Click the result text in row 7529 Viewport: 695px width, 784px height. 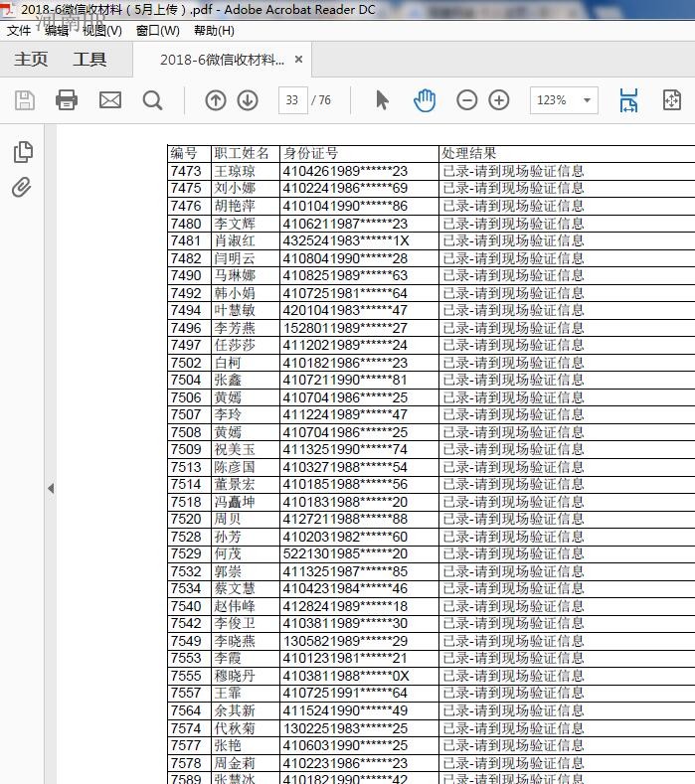513,554
